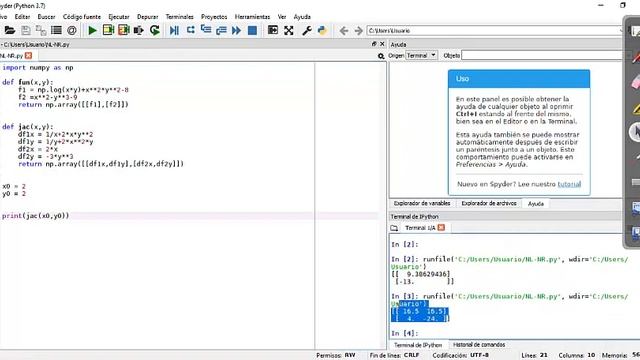Toggle the fullscreen mode icon

(x=289, y=30)
